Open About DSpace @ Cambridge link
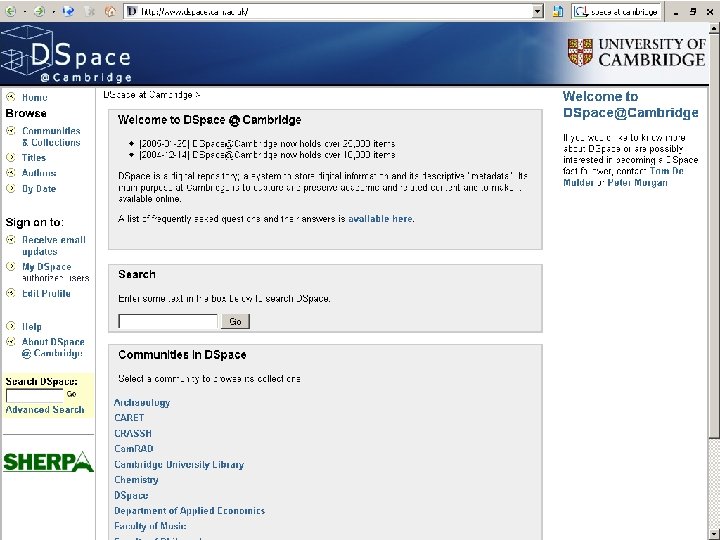Image resolution: width=720 pixels, height=540 pixels. coord(53,348)
